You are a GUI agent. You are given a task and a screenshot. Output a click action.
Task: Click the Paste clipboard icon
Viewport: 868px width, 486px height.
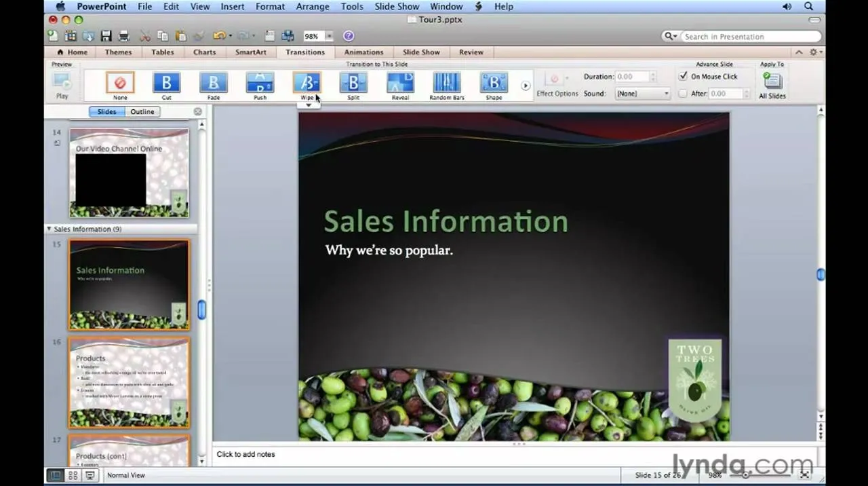point(180,36)
